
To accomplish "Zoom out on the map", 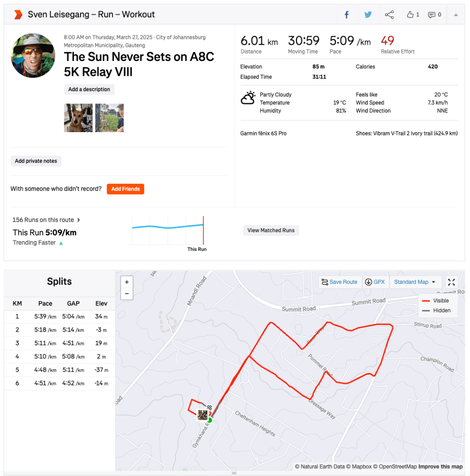I will [x=127, y=294].
